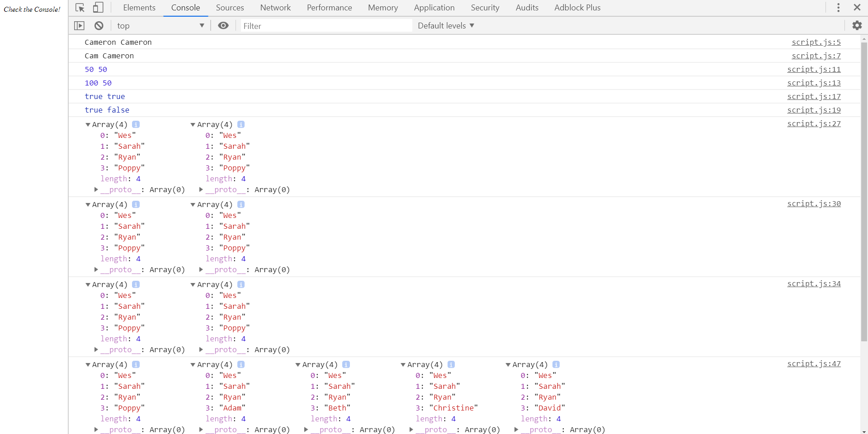Collapse second Array(4) in script.js:27 row
Screen dimensions: 868x434
[x=193, y=124]
